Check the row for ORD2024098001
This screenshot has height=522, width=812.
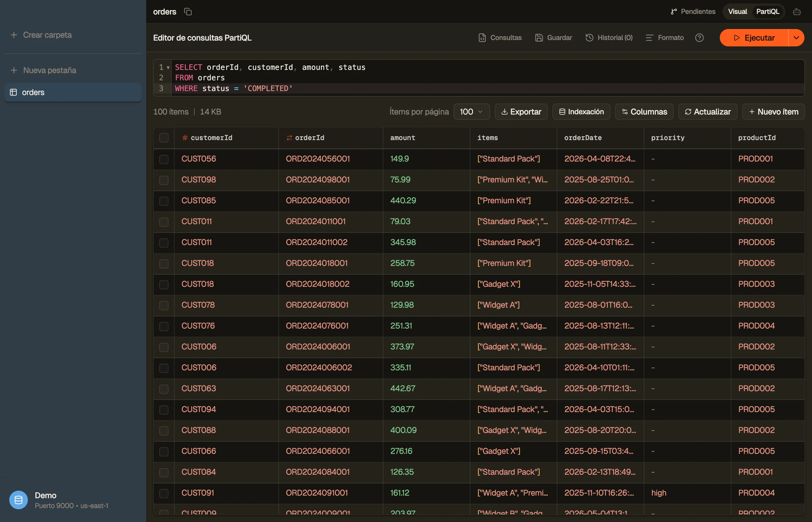click(164, 180)
